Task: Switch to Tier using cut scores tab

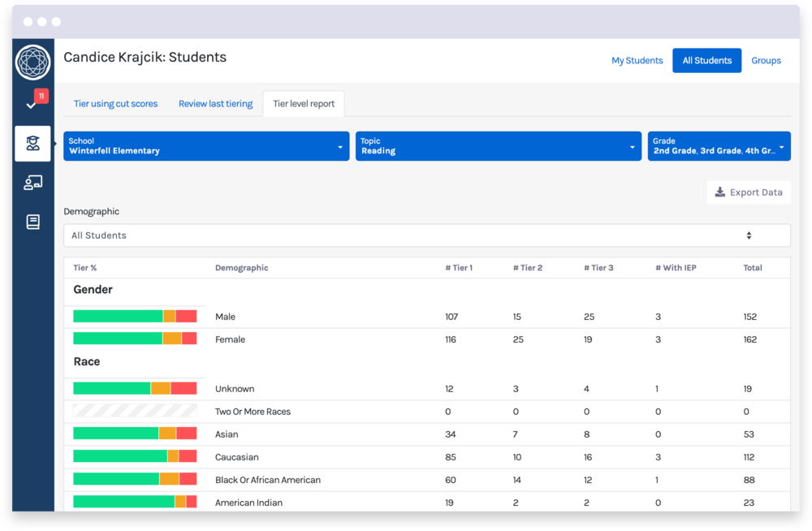Action: pos(115,104)
